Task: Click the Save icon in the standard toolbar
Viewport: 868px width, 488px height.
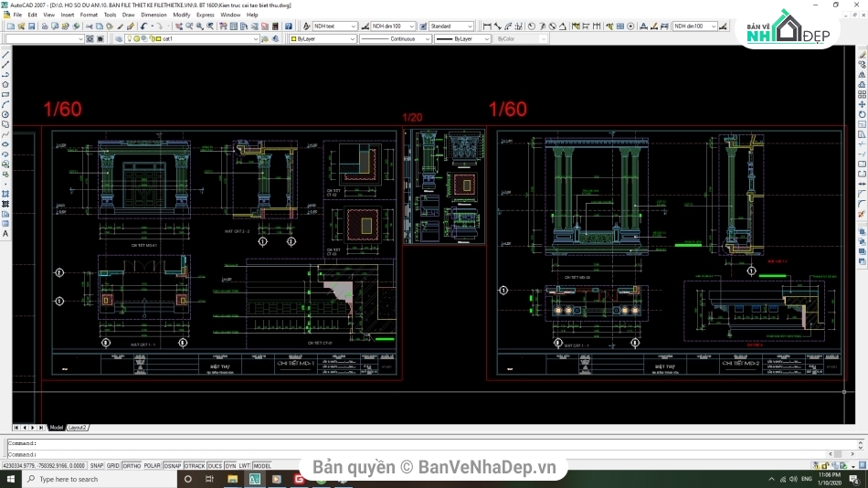Action: click(29, 27)
